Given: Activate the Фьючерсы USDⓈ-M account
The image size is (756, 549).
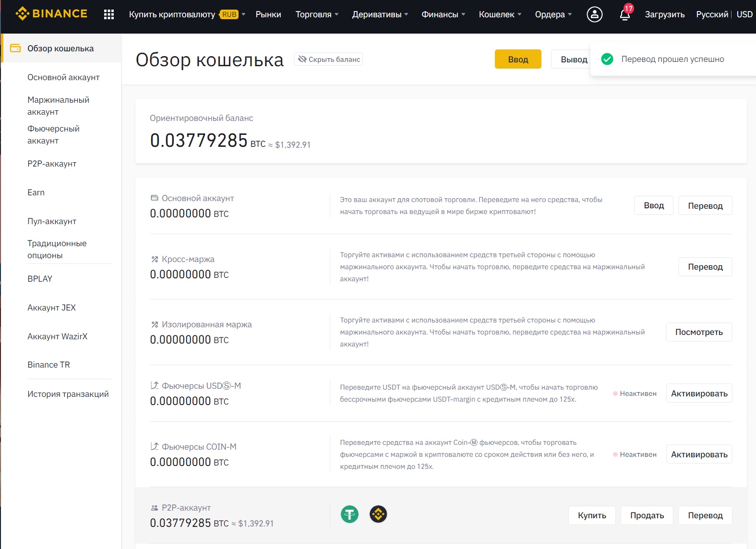Looking at the screenshot, I should point(699,393).
